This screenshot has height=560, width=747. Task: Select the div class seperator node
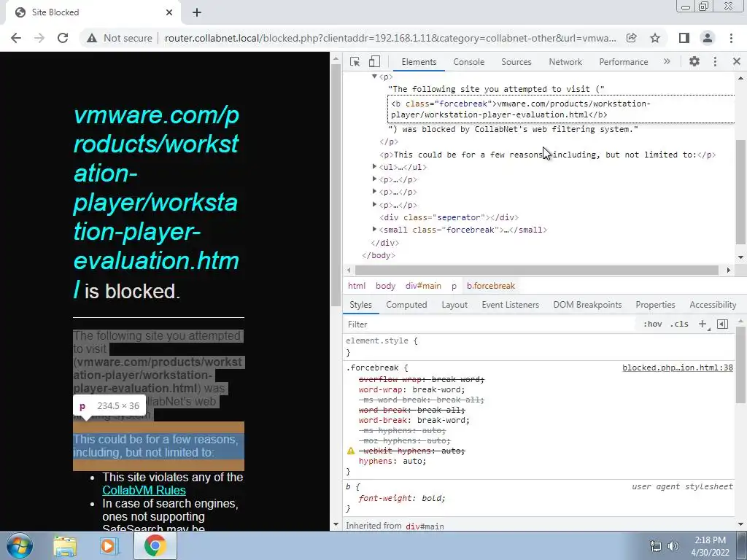[449, 217]
